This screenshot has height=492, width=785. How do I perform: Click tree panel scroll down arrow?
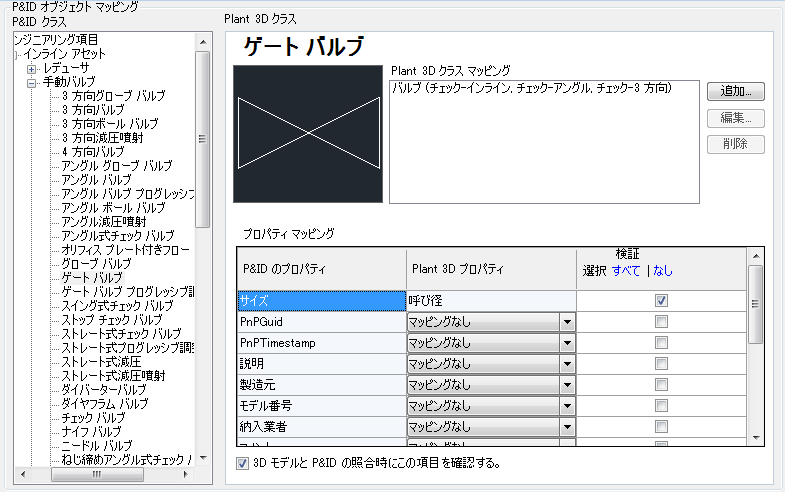point(203,457)
